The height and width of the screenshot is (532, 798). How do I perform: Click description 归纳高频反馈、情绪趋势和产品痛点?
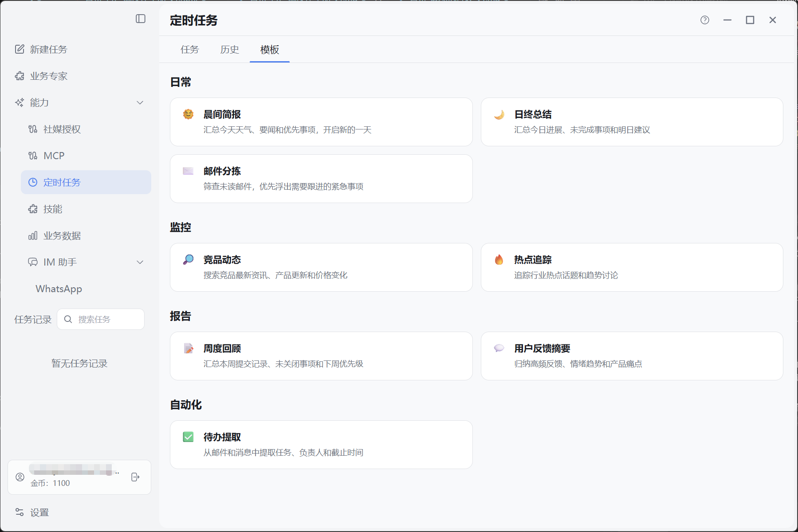pos(578,364)
